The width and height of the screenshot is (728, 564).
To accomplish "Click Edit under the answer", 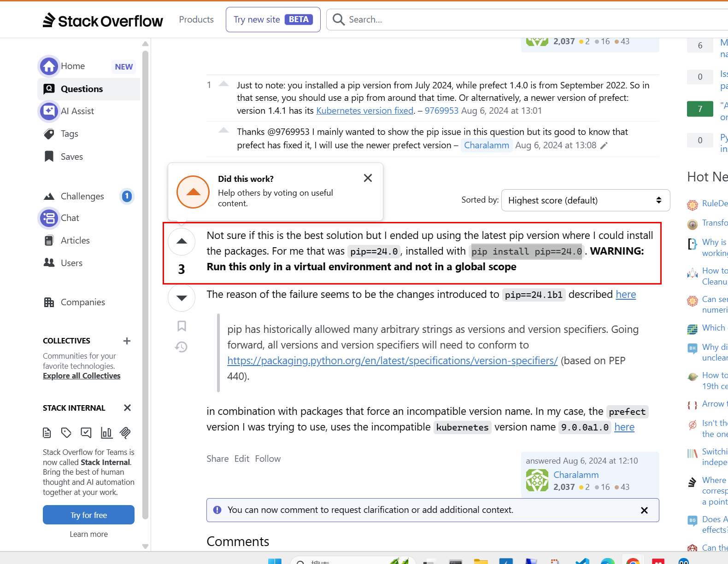I will pyautogui.click(x=242, y=459).
